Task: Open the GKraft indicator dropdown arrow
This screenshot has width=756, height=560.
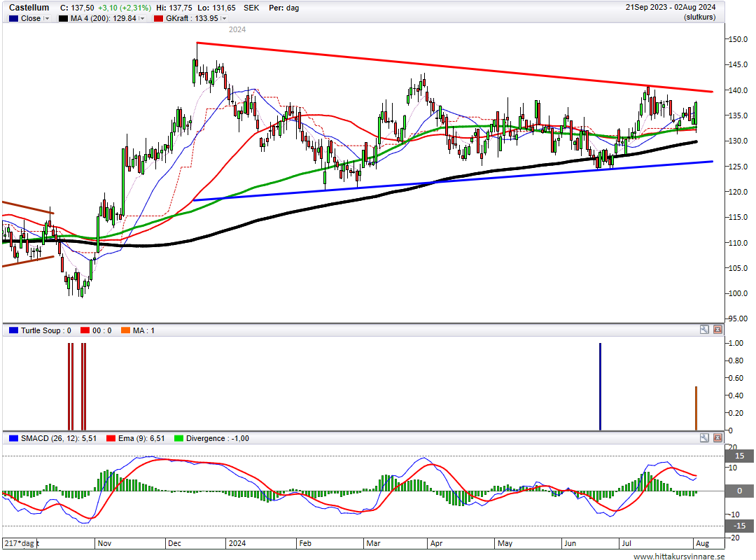Action: (x=223, y=18)
